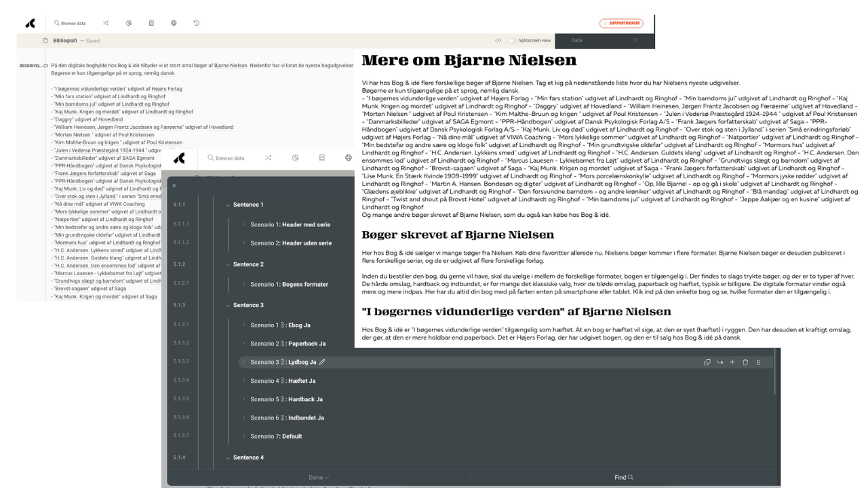Click the file icon next to Bibliografi

click(x=45, y=41)
